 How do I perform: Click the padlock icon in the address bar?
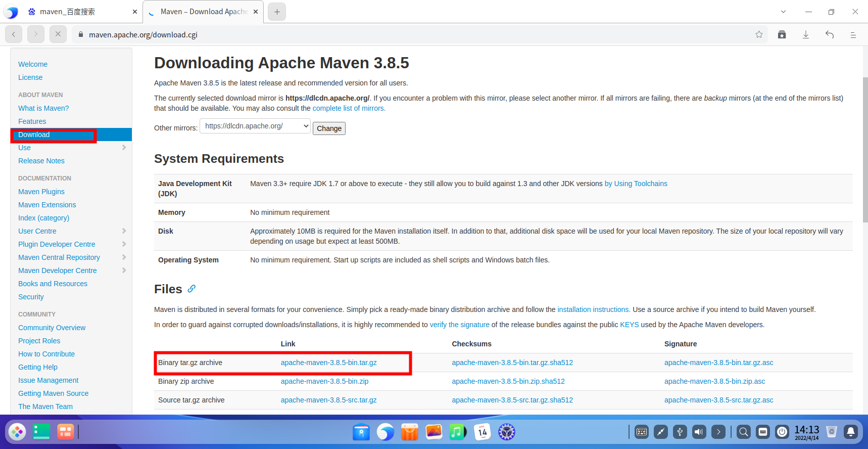(x=80, y=34)
